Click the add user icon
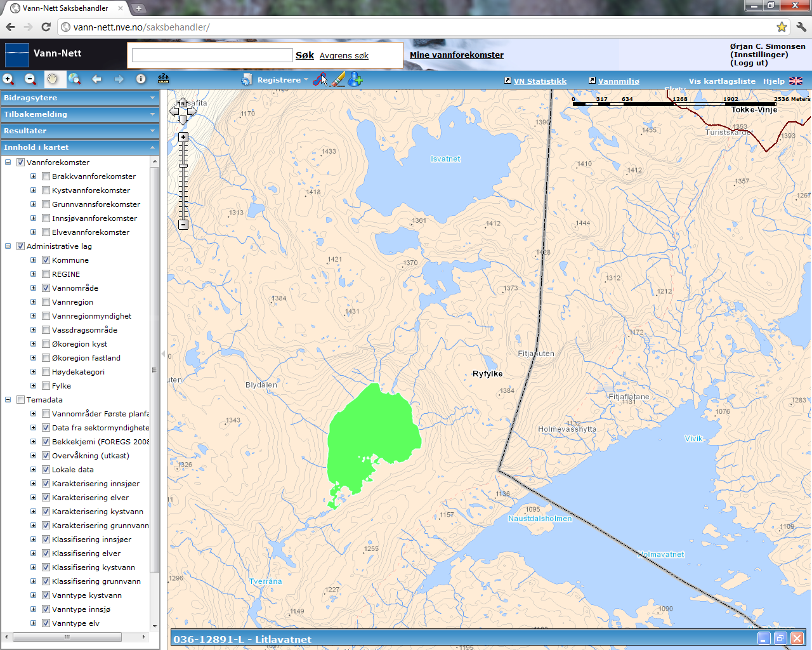The image size is (812, 650). coord(355,79)
